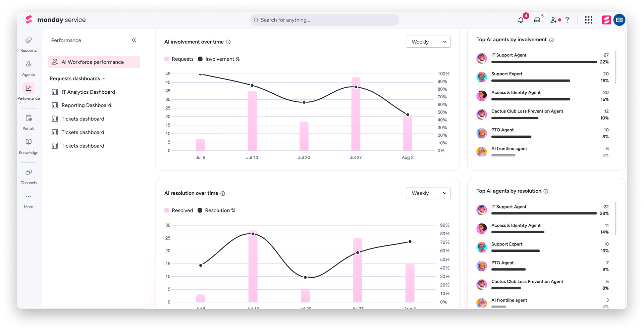Image resolution: width=644 pixels, height=331 pixels.
Task: Open the Weekly dropdown for AI resolution
Action: (x=428, y=193)
